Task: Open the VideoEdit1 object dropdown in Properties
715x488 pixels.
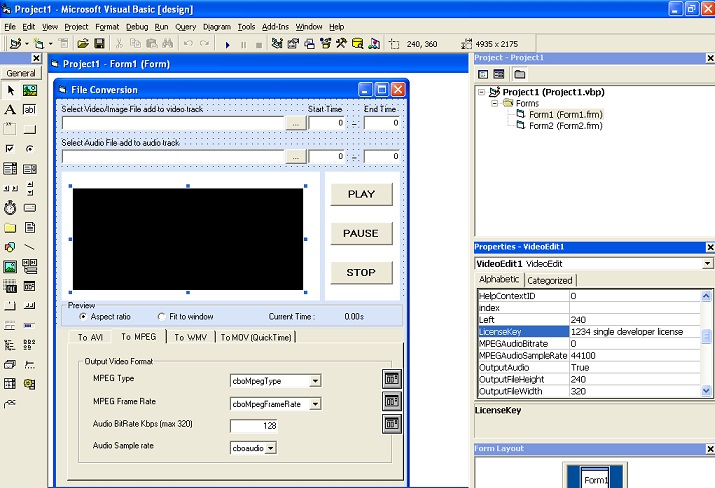Action: pos(707,264)
